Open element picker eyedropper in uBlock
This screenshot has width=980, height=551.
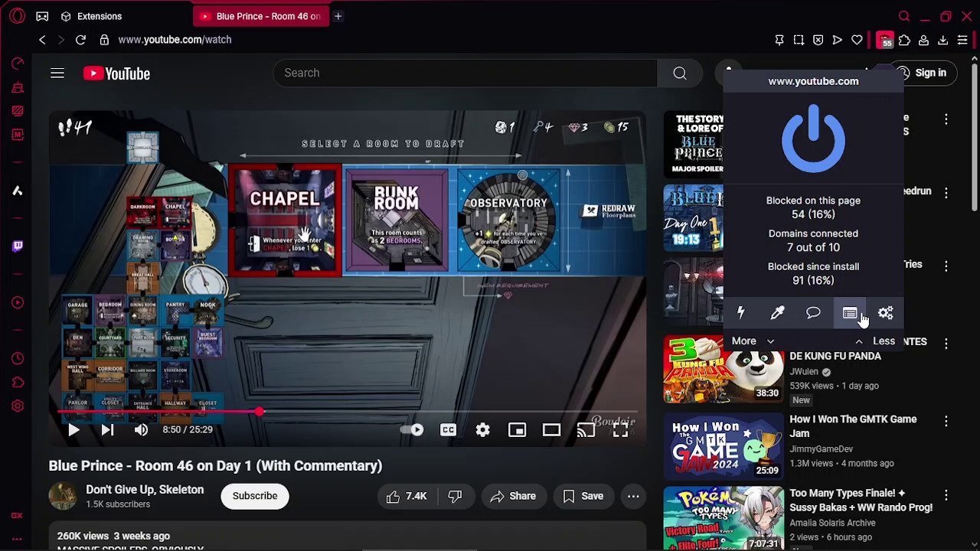coord(777,312)
